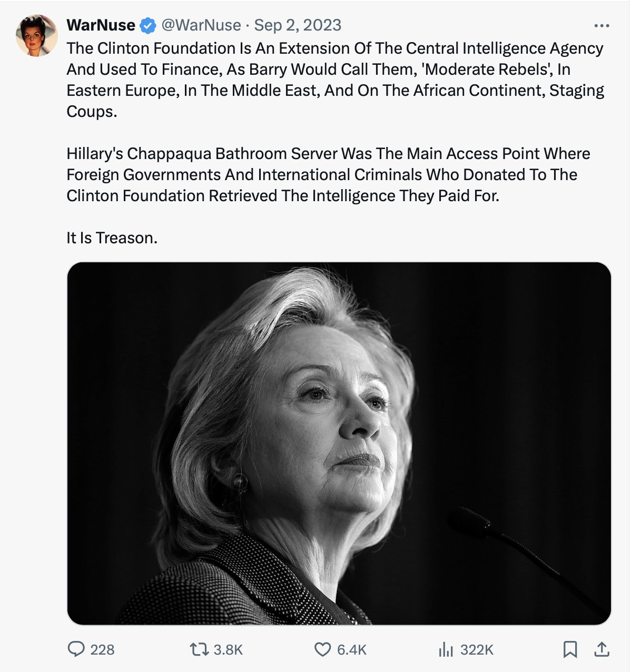Click the repost arrows icon

coord(199,649)
